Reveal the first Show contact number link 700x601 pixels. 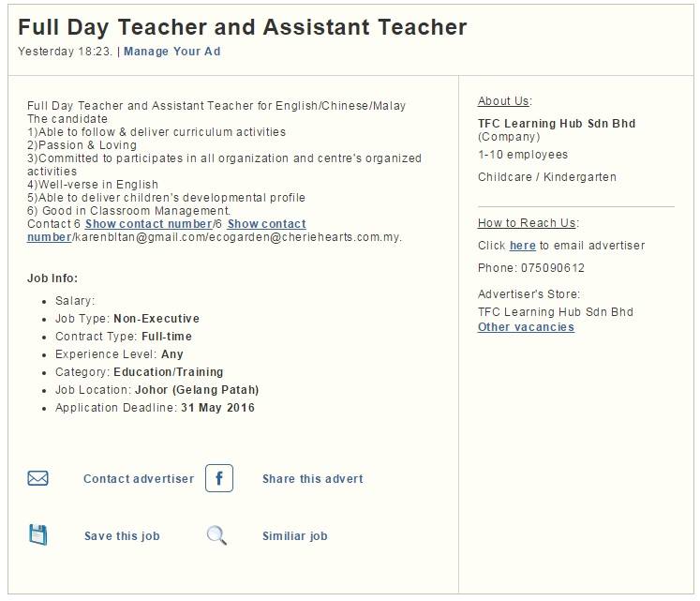click(149, 224)
